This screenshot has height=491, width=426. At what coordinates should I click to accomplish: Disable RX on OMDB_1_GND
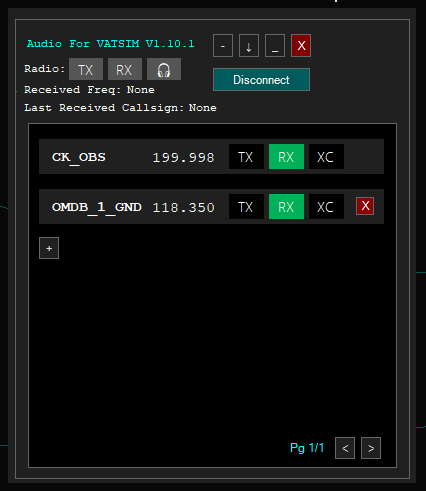(x=286, y=207)
